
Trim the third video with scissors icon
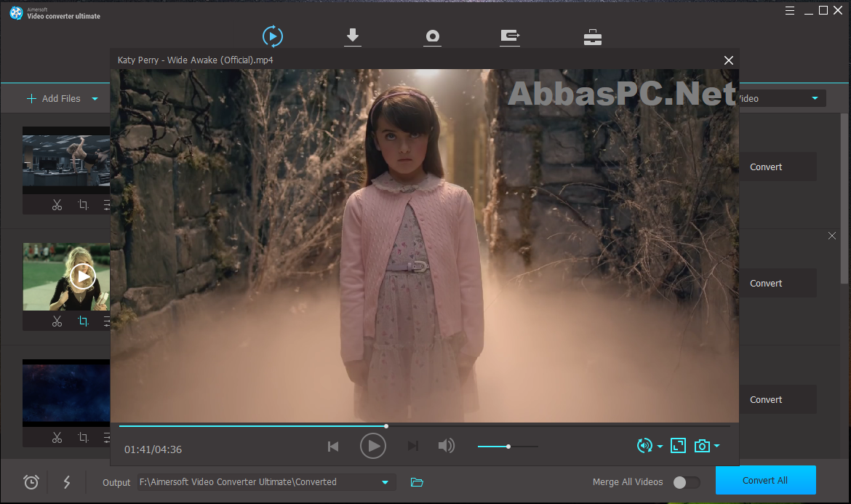[57, 437]
